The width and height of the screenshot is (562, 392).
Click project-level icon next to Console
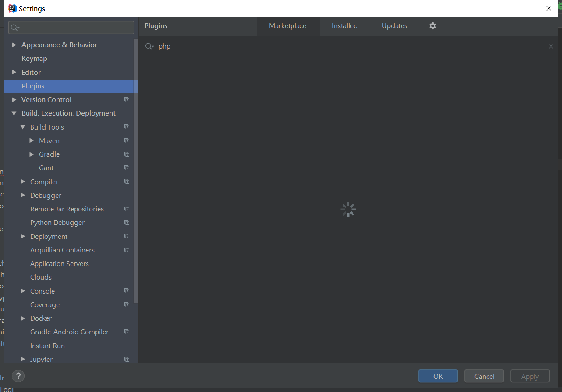coord(127,291)
